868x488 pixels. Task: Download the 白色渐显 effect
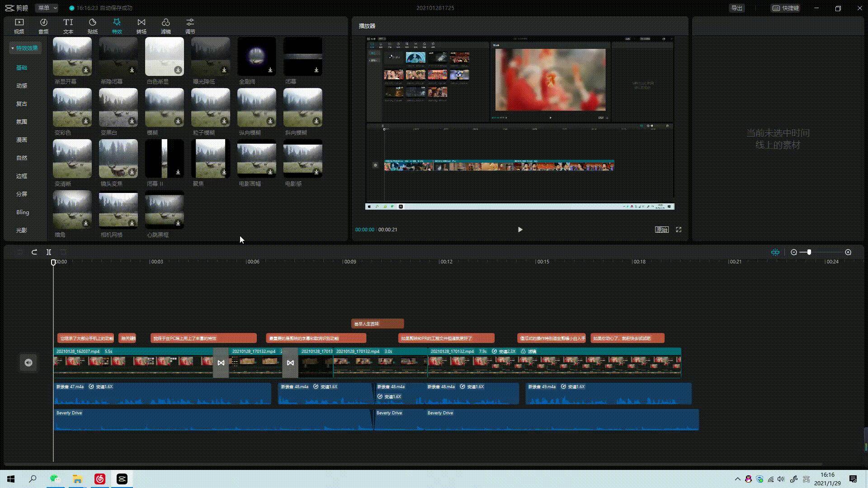click(178, 70)
